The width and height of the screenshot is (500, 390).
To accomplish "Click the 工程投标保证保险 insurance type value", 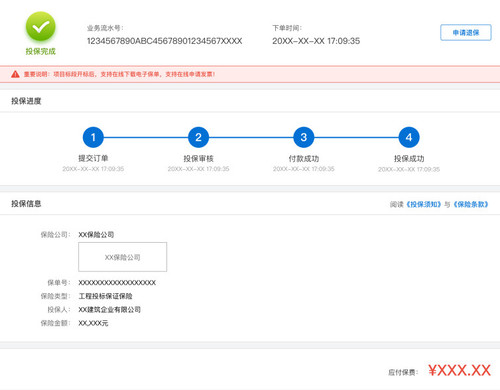I will pyautogui.click(x=105, y=296).
